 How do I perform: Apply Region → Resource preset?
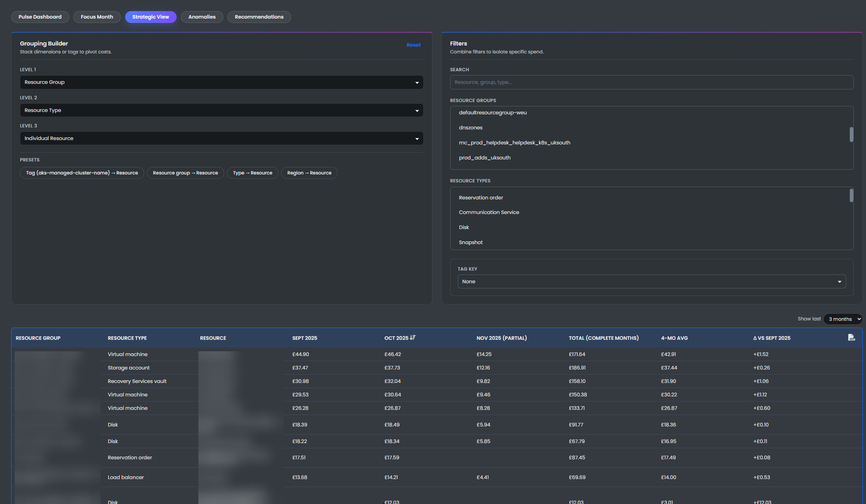click(x=309, y=173)
